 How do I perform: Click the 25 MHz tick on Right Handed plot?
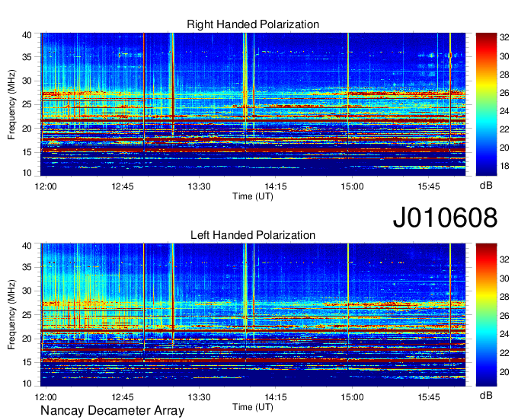pyautogui.click(x=27, y=104)
